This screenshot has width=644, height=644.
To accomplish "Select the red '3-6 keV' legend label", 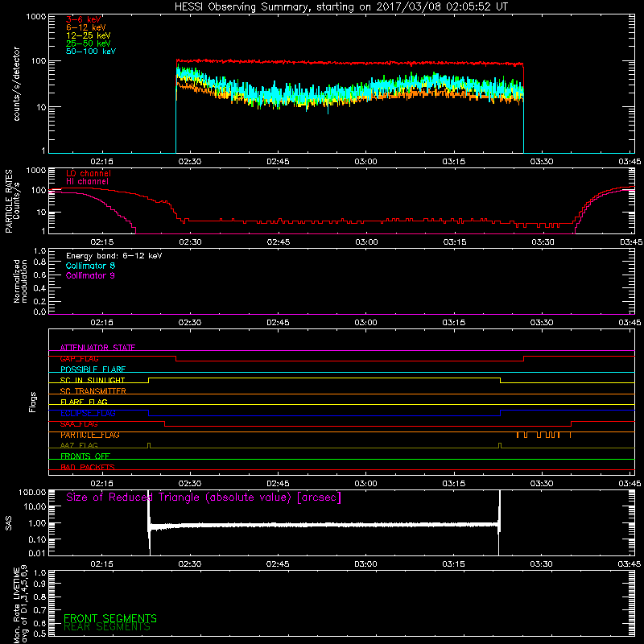I will 84,19.
